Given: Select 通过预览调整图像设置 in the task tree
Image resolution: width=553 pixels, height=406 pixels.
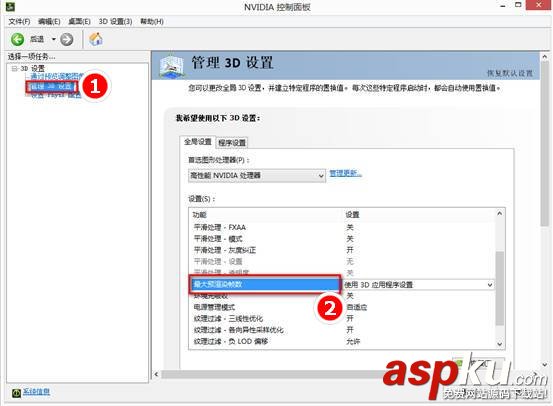Looking at the screenshot, I should [57, 76].
